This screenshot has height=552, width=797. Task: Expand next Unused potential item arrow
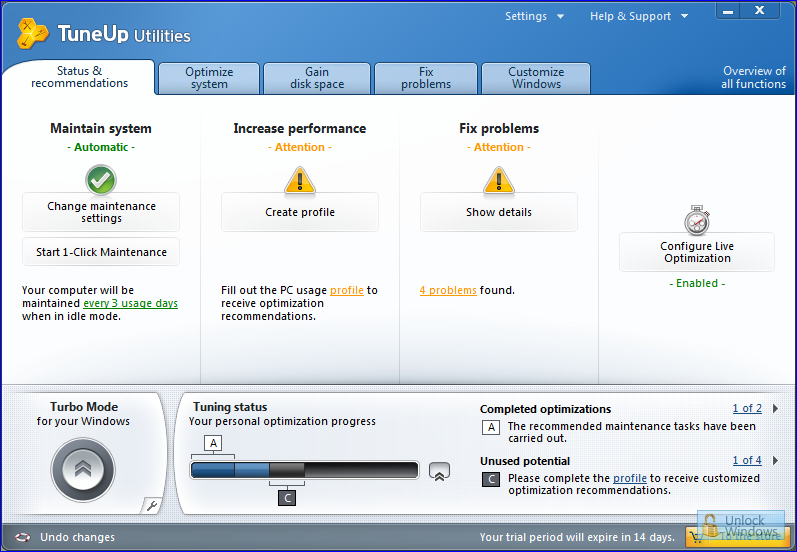coord(775,461)
